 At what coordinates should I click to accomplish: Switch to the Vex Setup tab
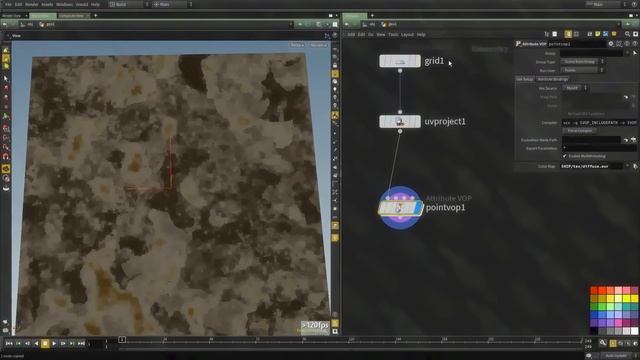[x=525, y=79]
